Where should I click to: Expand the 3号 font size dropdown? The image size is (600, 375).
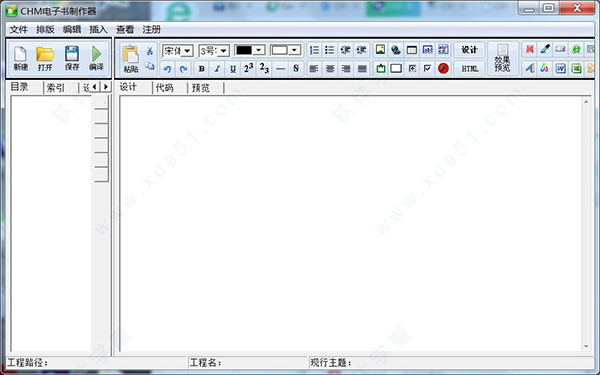click(214, 51)
